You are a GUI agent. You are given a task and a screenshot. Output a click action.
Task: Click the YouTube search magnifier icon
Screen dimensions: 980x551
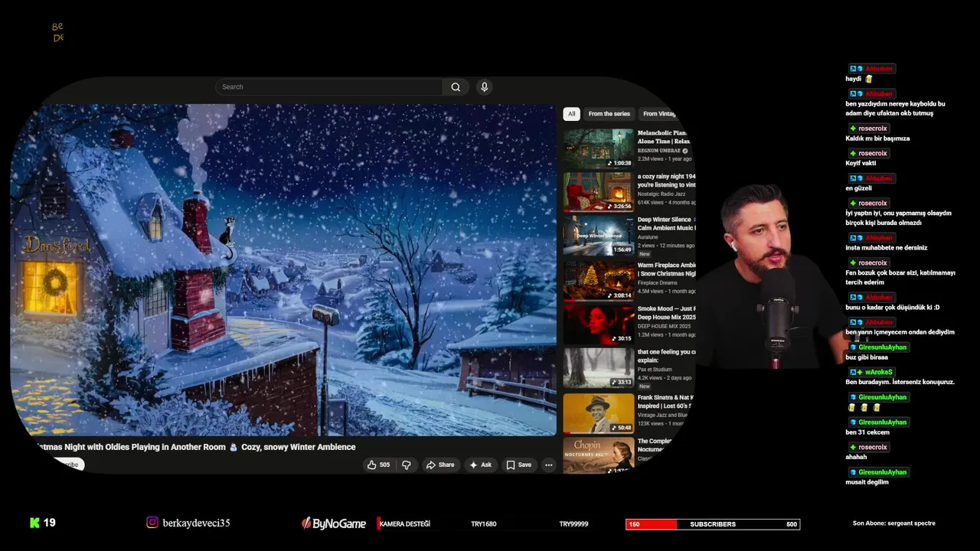(x=456, y=87)
